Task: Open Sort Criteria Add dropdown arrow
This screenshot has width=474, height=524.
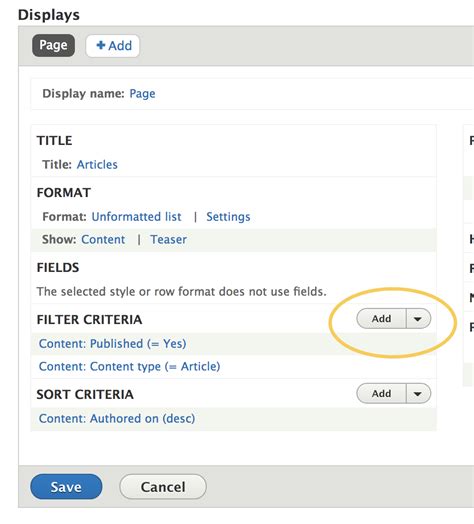Action: [x=419, y=394]
